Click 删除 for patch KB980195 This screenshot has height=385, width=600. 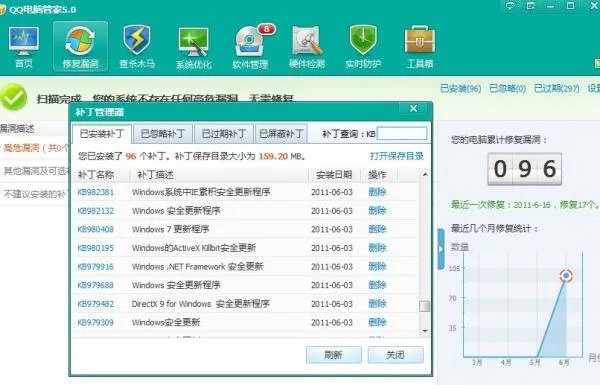pos(377,248)
